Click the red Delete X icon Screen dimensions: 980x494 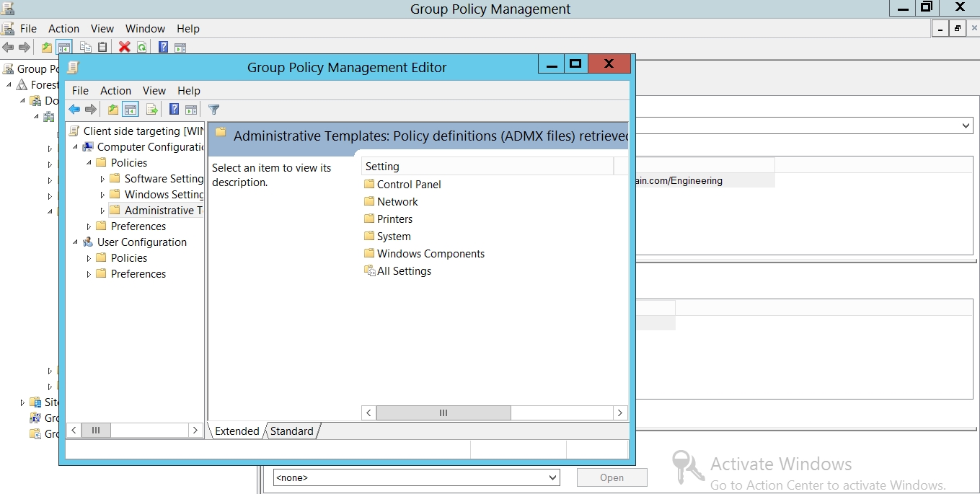[x=124, y=48]
